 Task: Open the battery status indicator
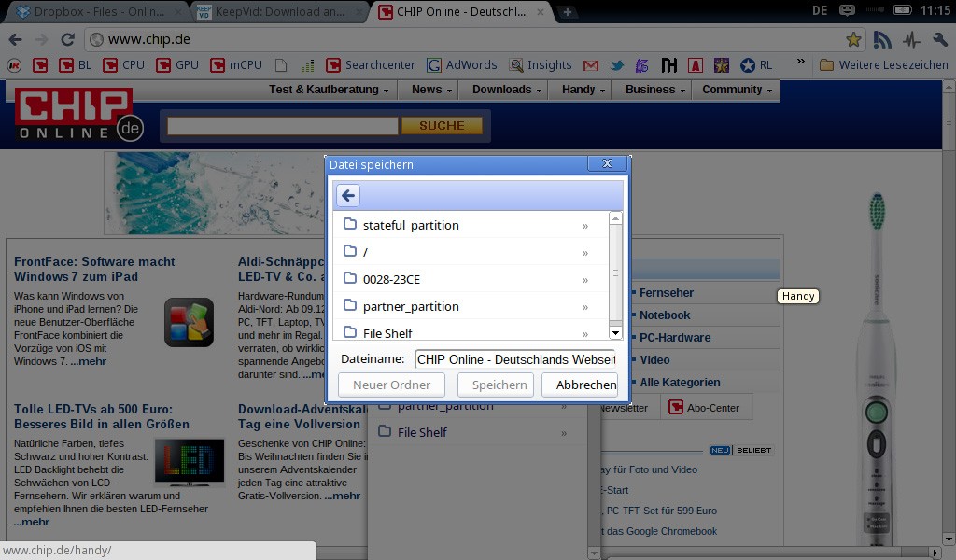click(903, 10)
